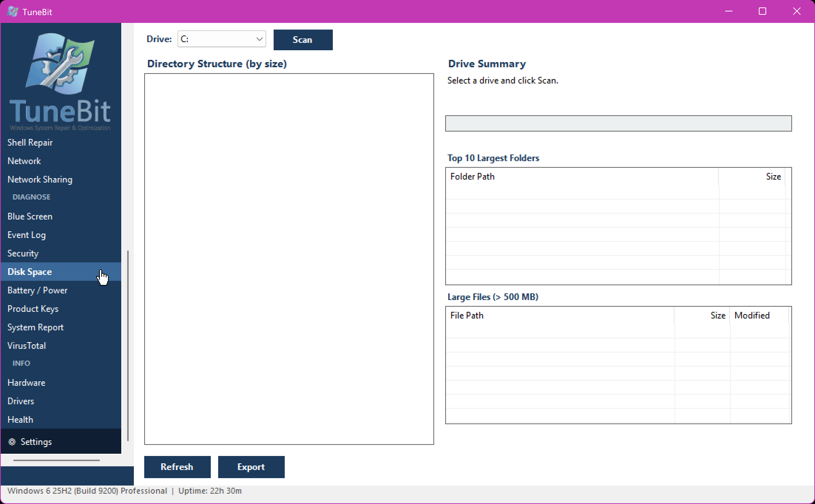This screenshot has height=504, width=815.
Task: Click the uptime text in the status bar
Action: point(210,491)
